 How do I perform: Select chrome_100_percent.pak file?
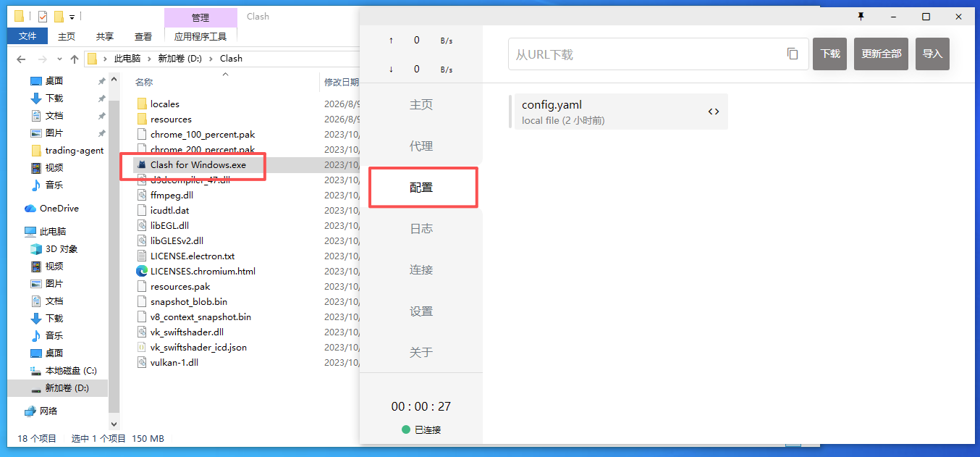click(x=203, y=134)
